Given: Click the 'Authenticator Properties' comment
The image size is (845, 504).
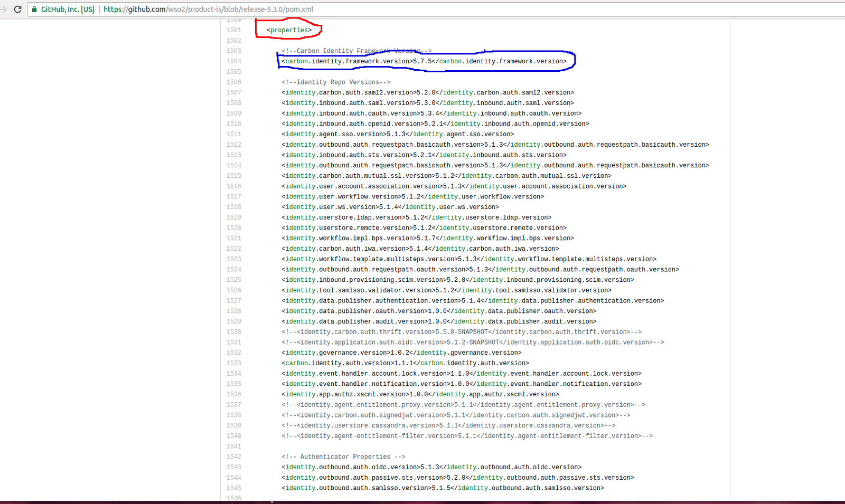Looking at the screenshot, I should [343, 457].
